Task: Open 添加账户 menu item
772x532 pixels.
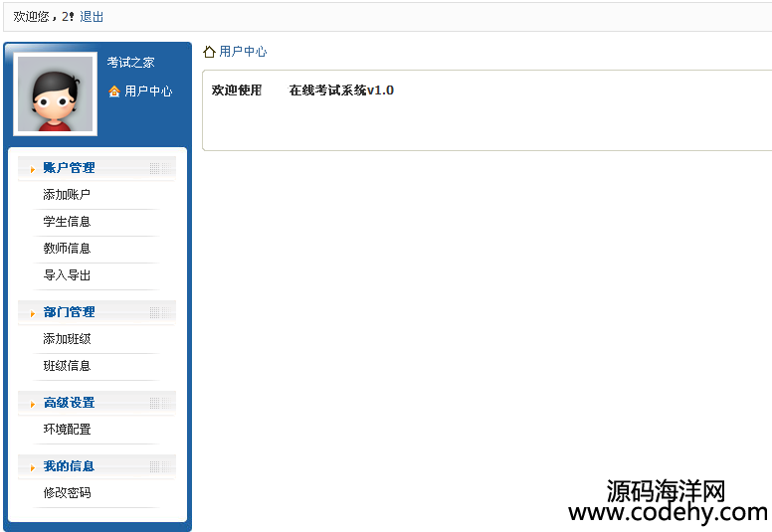Action: click(67, 195)
